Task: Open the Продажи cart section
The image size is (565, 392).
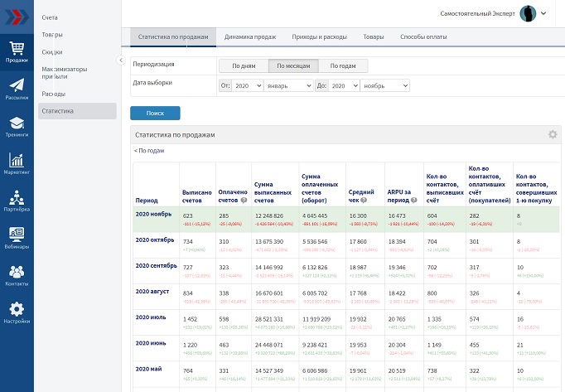Action: coord(17,52)
